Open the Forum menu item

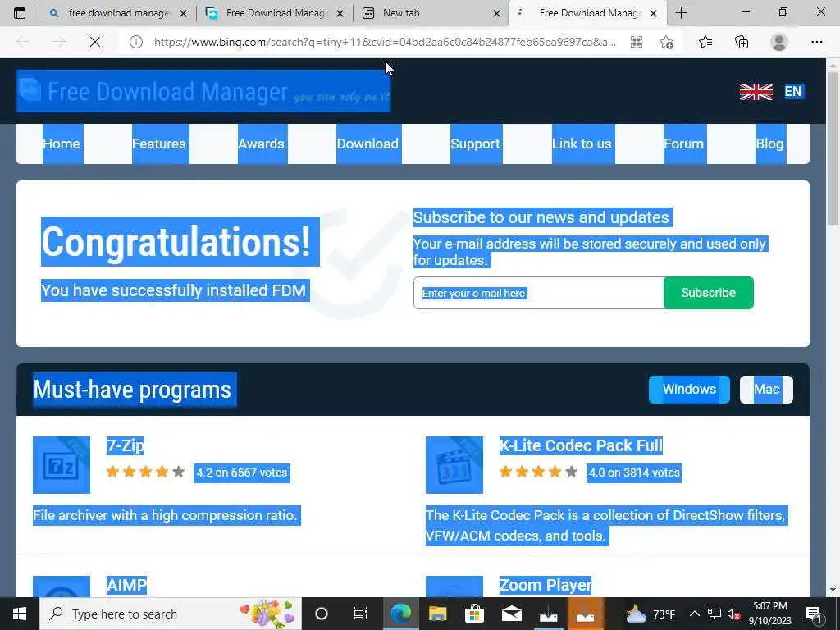pos(683,144)
